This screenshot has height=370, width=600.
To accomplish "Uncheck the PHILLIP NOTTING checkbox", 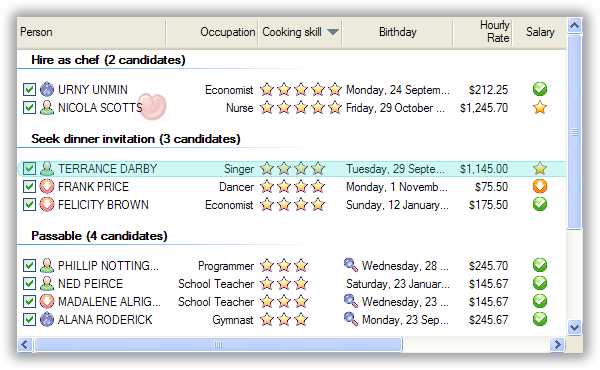I will [x=29, y=266].
